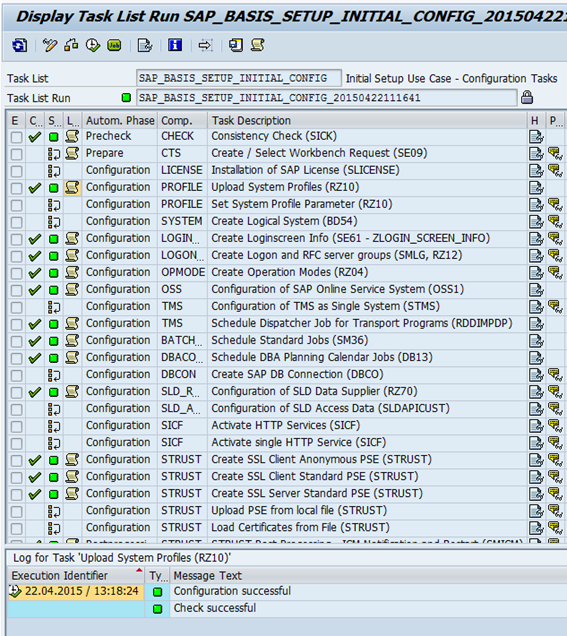Select the OPMODE component cell

[x=183, y=272]
